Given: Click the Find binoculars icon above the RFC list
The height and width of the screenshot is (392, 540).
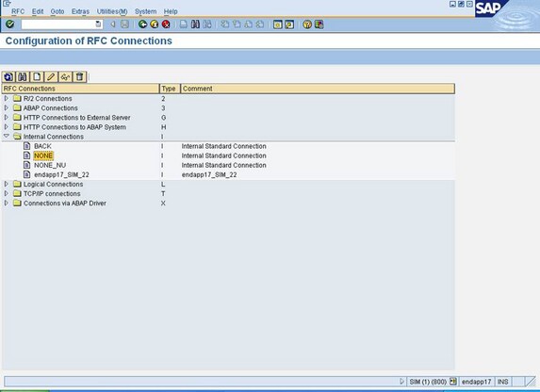Looking at the screenshot, I should pyautogui.click(x=23, y=77).
